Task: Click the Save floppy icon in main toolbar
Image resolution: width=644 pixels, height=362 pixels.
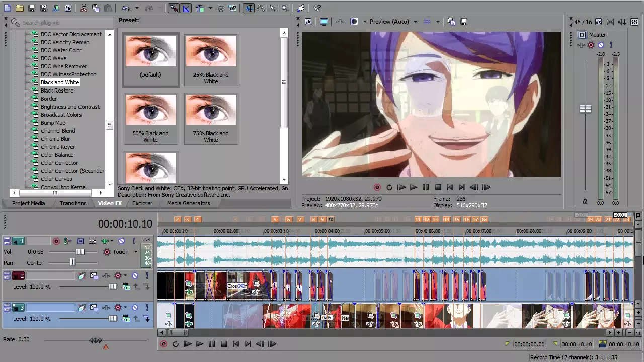Action: 32,8
